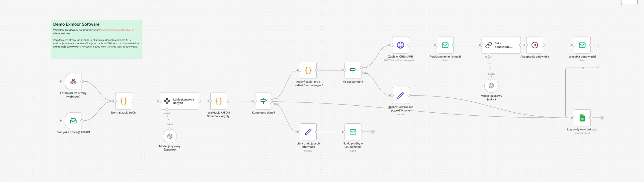Add node after Szkic prośby o uzupełnienie
The image size is (644, 182).
click(373, 132)
